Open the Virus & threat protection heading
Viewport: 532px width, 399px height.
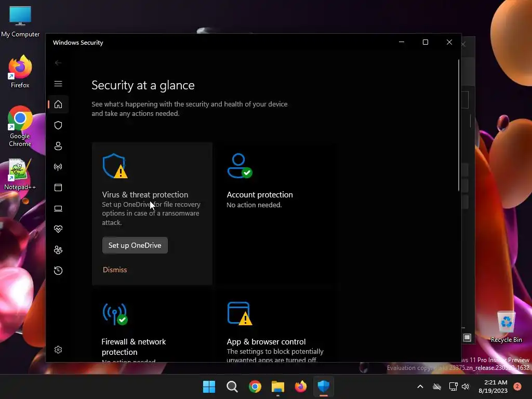(145, 195)
